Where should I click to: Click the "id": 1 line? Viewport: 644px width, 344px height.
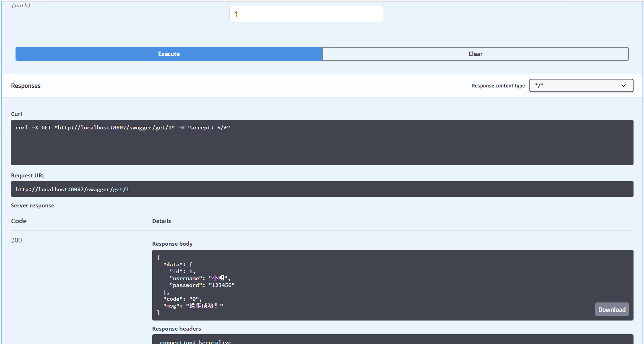coord(183,271)
